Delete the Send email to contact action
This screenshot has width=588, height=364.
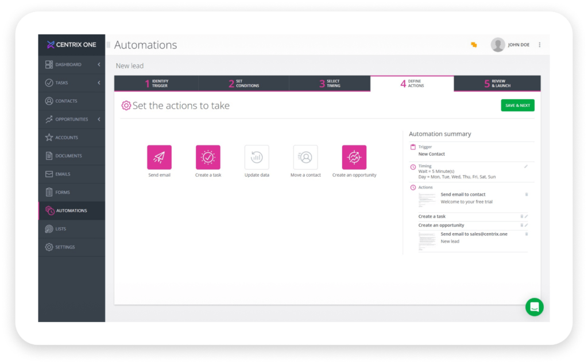point(525,195)
